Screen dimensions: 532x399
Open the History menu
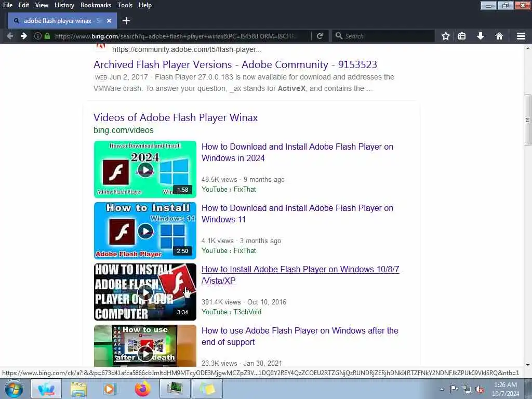click(x=64, y=5)
